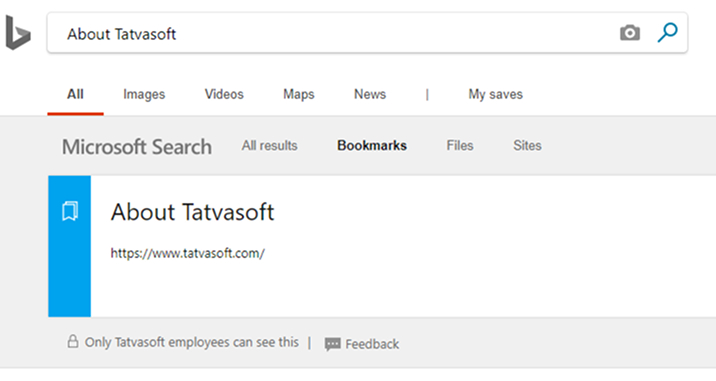Select the Bookmarks filter
Image resolution: width=716 pixels, height=381 pixels.
[x=372, y=146]
